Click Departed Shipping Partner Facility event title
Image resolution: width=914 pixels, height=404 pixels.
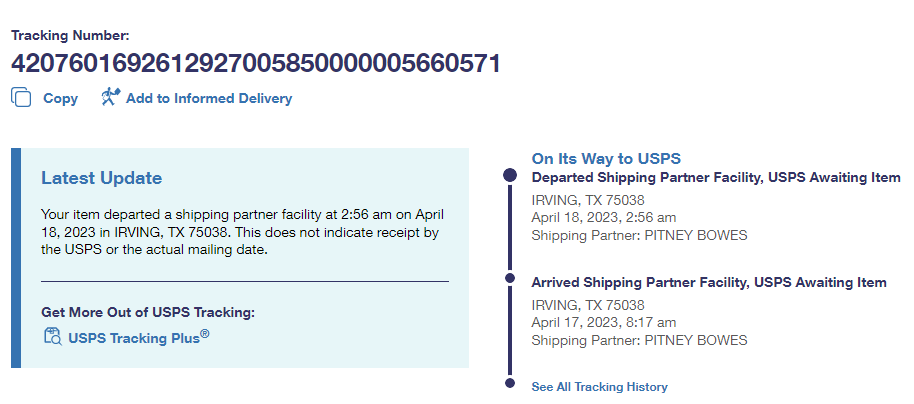point(715,178)
